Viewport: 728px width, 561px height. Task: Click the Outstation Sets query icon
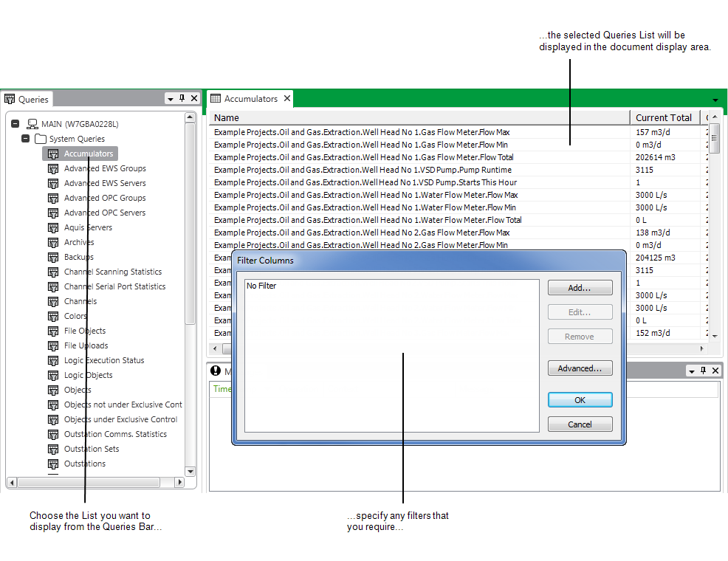tap(53, 449)
